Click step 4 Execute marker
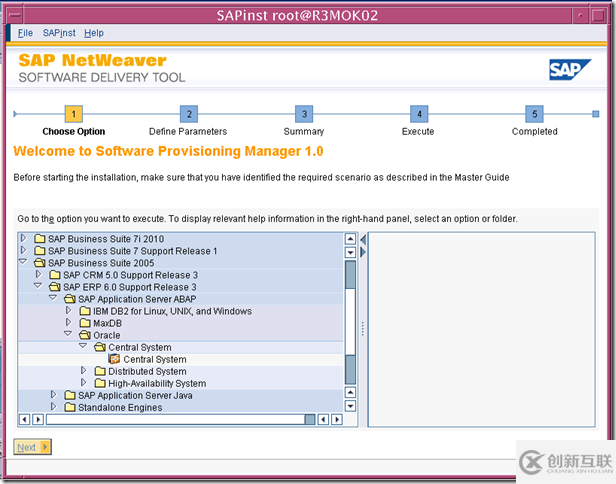 click(x=419, y=114)
